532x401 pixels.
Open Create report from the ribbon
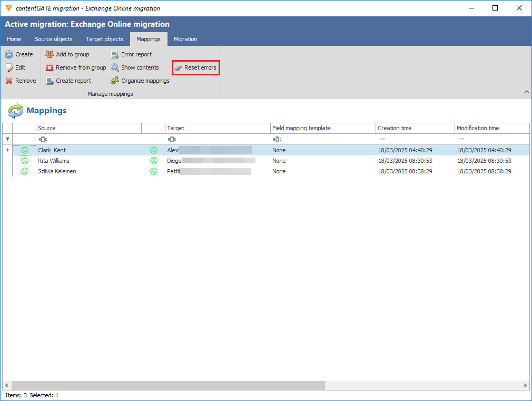50,81
